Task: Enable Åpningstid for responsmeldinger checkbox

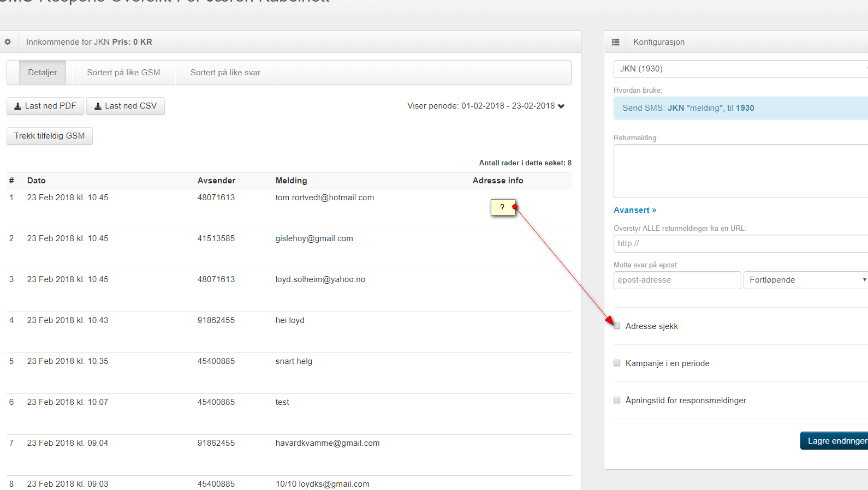Action: click(617, 401)
